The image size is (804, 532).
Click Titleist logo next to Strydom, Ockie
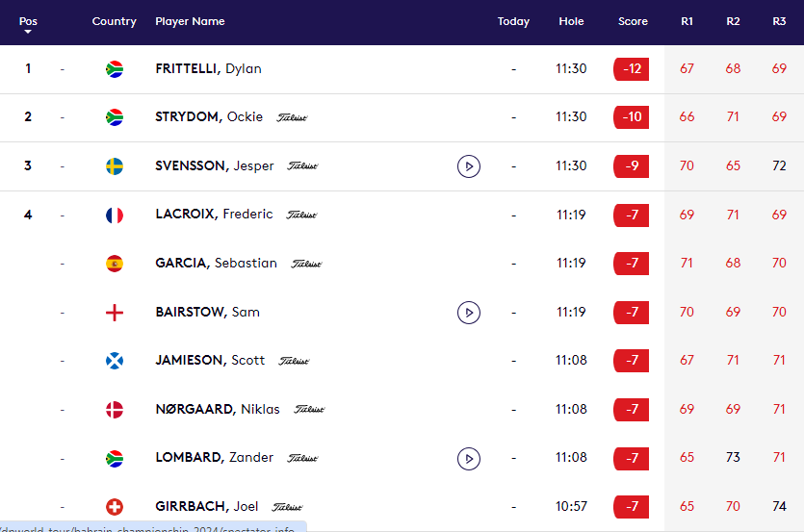tap(292, 118)
